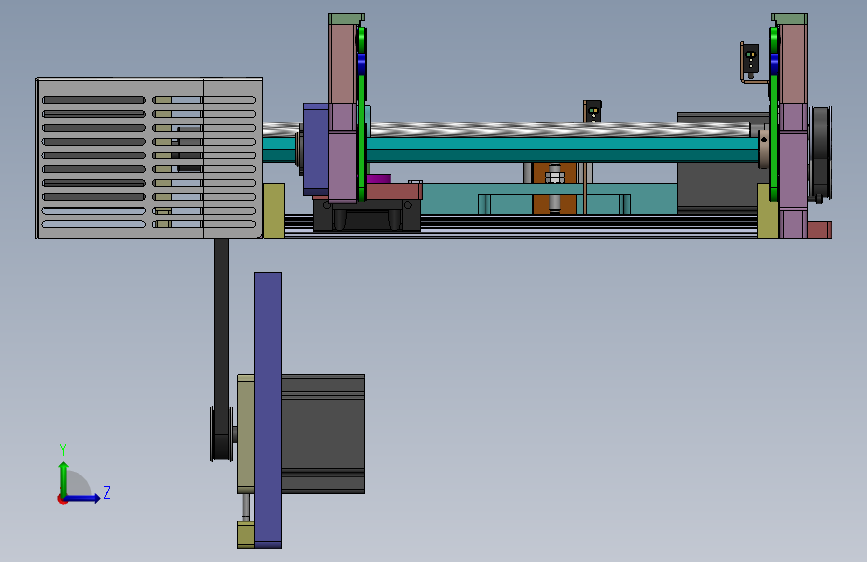Select the dark gray motor body
The image size is (867, 562).
pyautogui.click(x=323, y=434)
